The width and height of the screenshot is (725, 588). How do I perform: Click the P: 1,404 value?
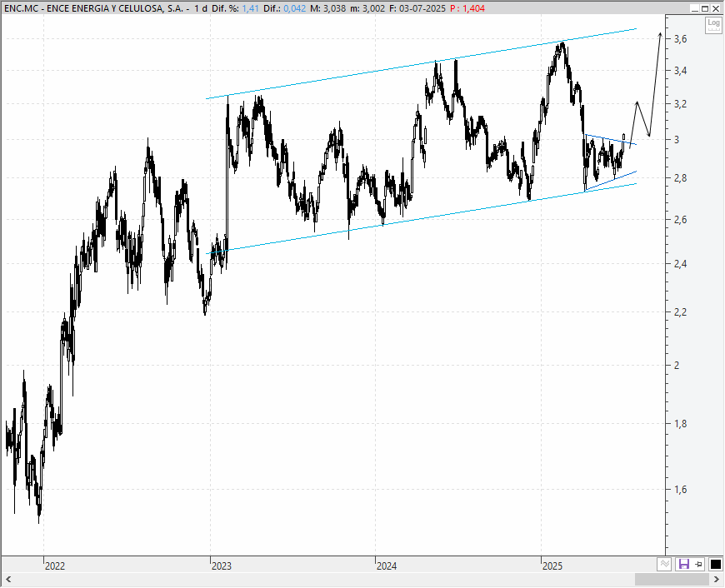(x=467, y=8)
